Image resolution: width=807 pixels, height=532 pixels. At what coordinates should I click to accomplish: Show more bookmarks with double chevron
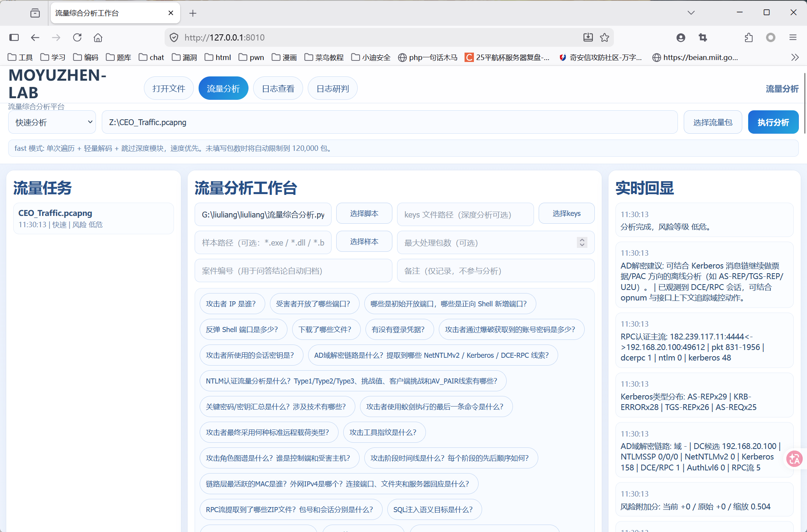[795, 57]
